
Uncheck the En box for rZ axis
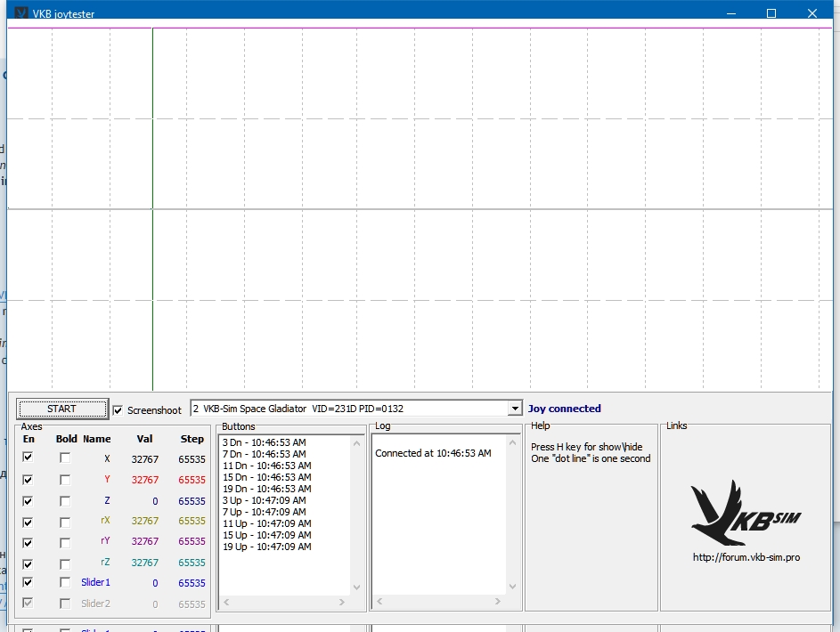click(x=29, y=563)
